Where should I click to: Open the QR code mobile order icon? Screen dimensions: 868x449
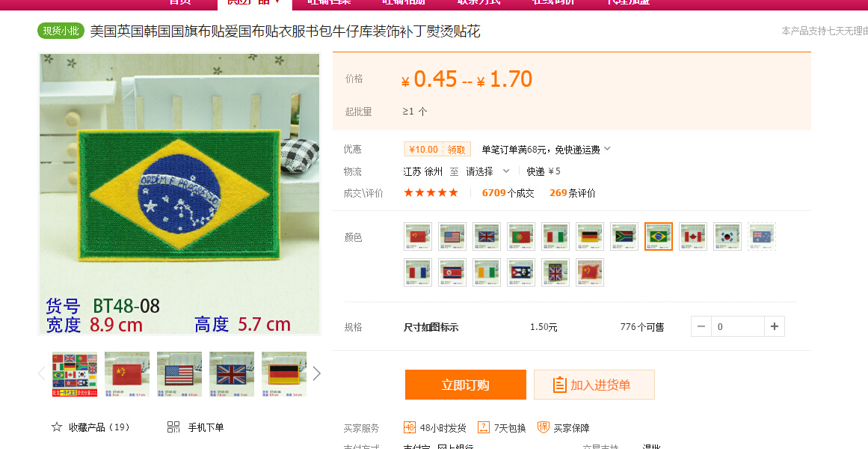coord(173,427)
